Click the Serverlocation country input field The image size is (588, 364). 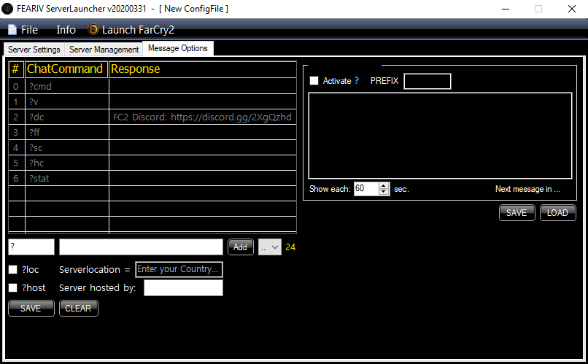click(179, 269)
